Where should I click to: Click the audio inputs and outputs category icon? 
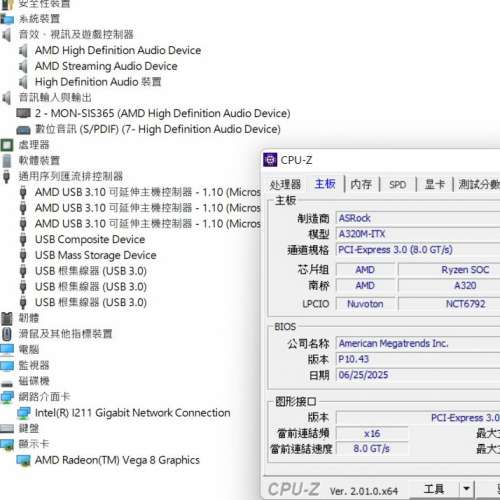click(x=6, y=98)
